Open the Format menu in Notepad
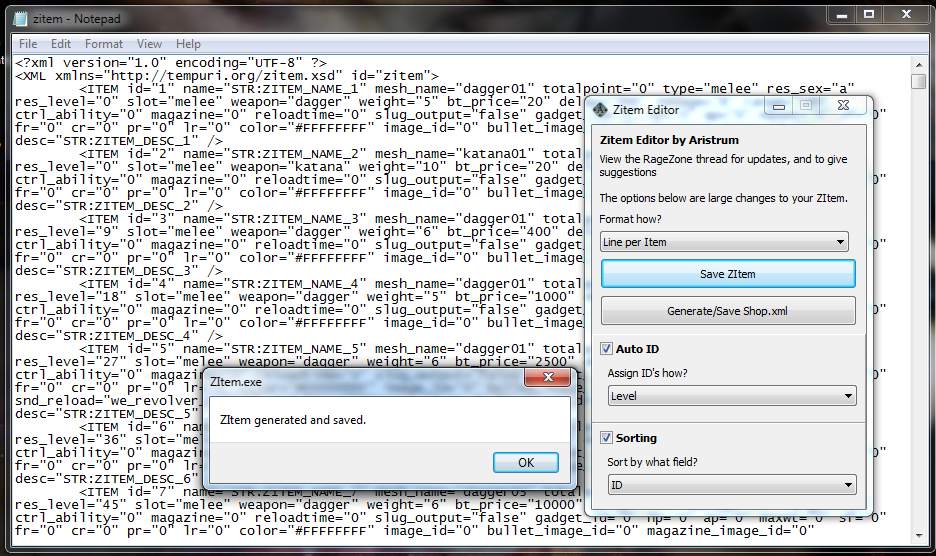The width and height of the screenshot is (936, 556). [104, 44]
